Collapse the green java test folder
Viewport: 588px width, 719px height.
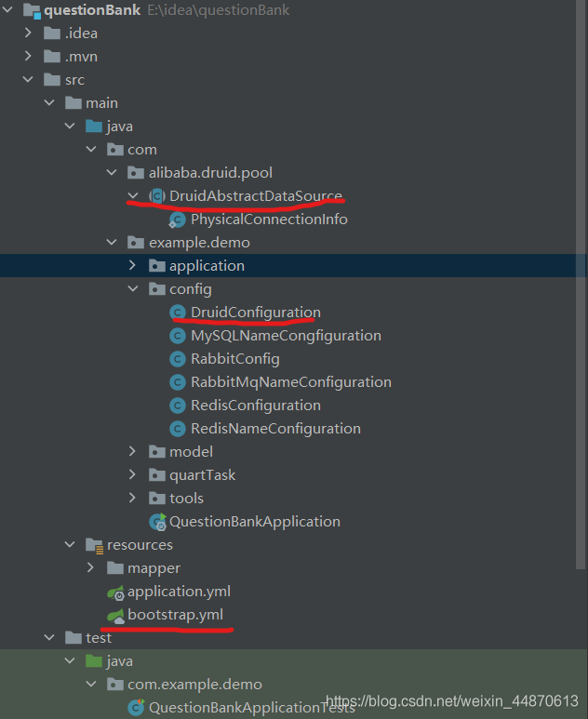[x=70, y=660]
